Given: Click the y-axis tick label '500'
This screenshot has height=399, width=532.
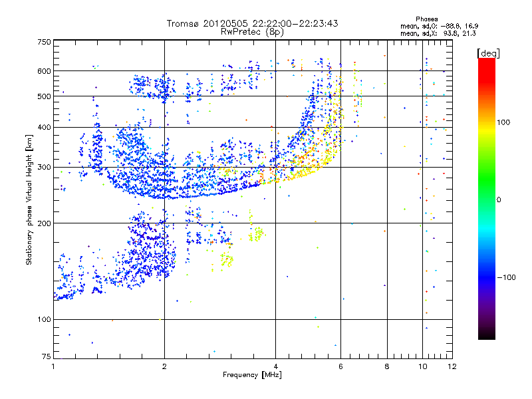Looking at the screenshot, I should pos(44,96).
